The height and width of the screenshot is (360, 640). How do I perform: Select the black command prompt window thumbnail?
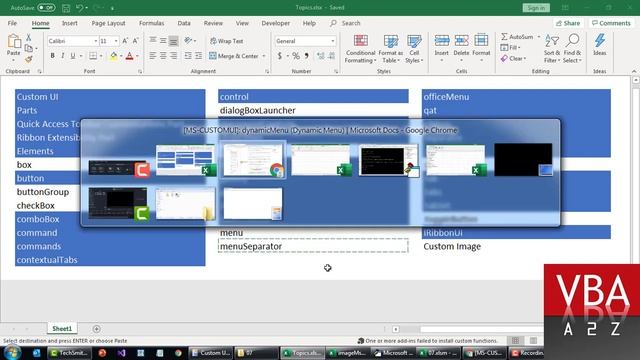[388, 160]
